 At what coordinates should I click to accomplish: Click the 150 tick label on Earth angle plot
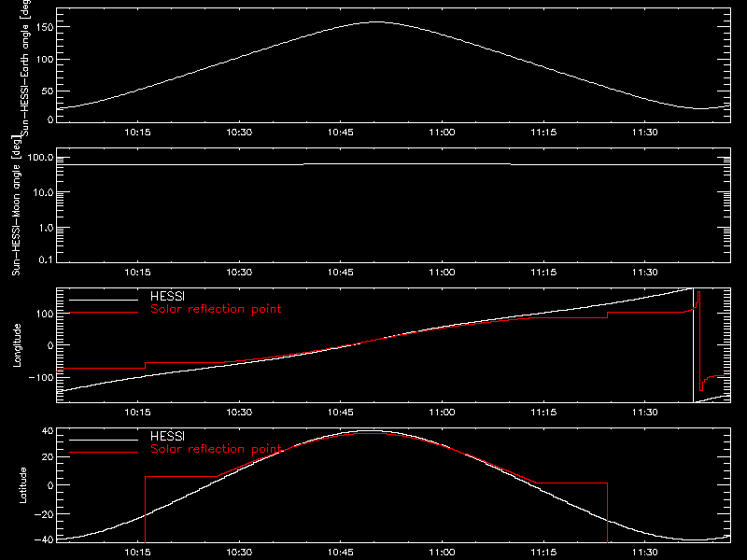point(44,28)
